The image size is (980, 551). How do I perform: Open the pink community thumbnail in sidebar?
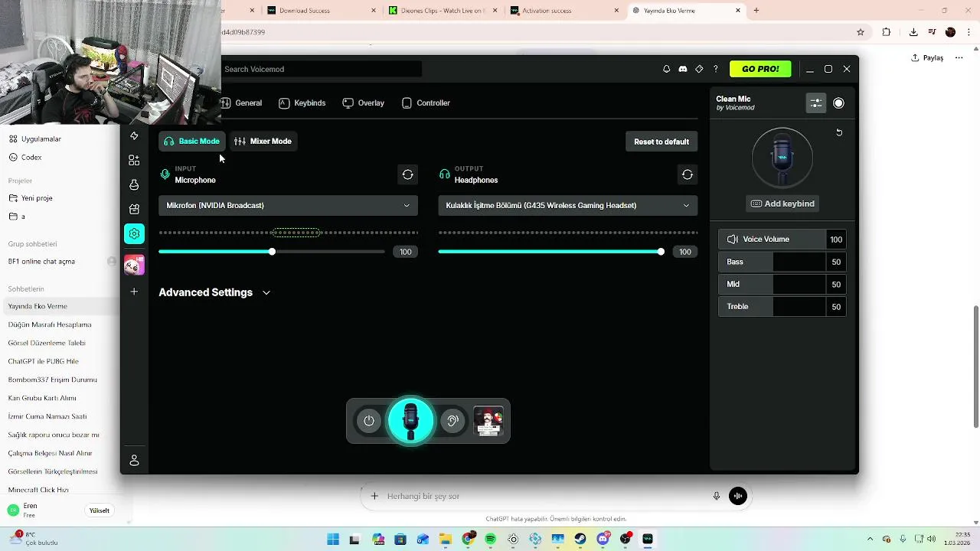134,265
